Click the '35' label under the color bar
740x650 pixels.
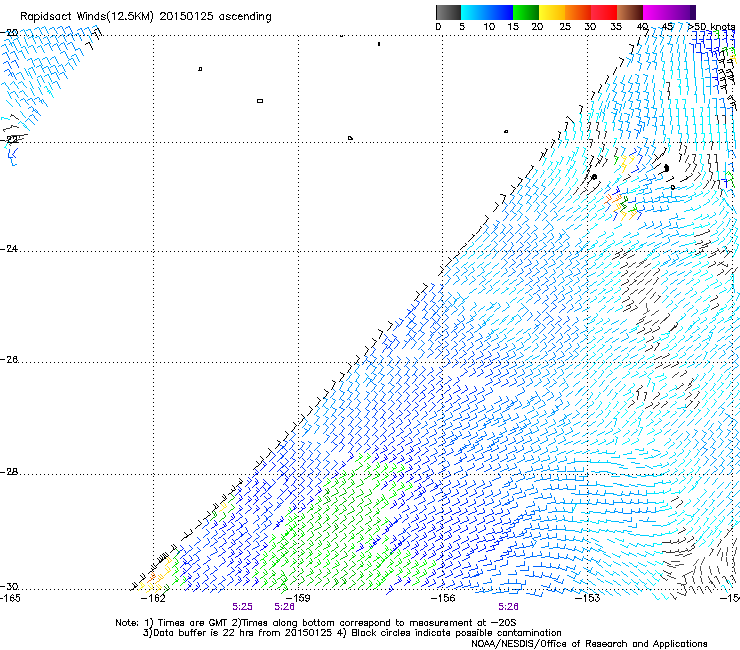tap(616, 27)
